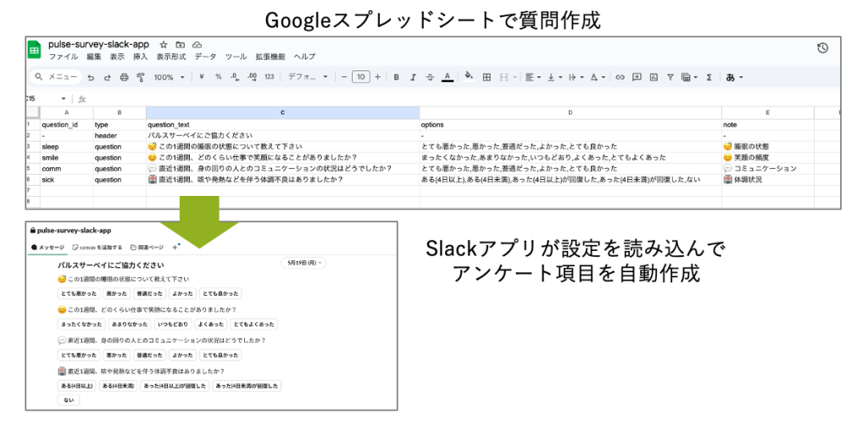Select the cell containing sleep
868x430 pixels.
click(x=66, y=147)
